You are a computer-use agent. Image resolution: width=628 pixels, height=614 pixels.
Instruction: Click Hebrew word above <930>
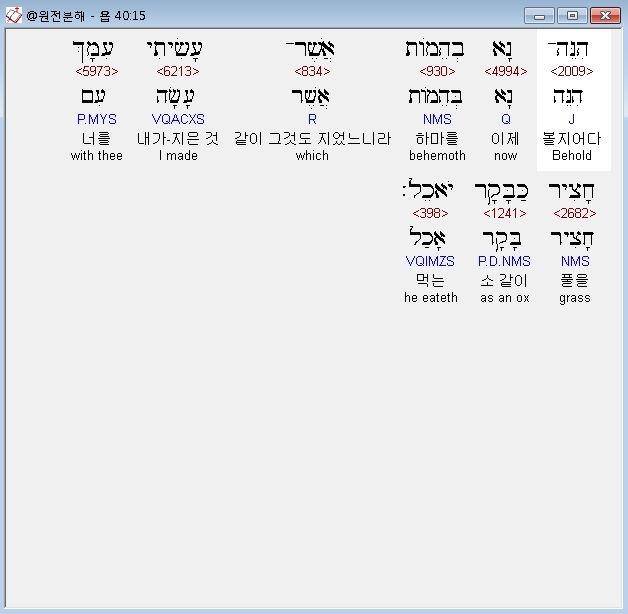[x=435, y=49]
